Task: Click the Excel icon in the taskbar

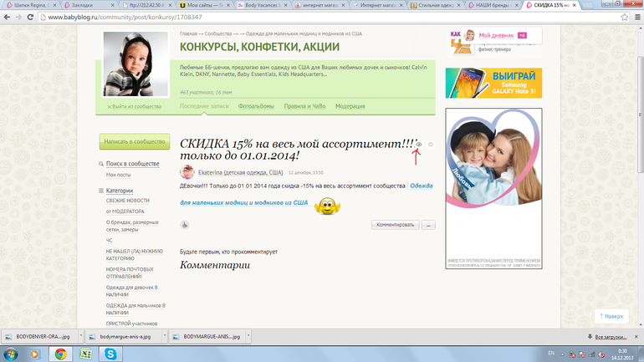Action: click(85, 354)
